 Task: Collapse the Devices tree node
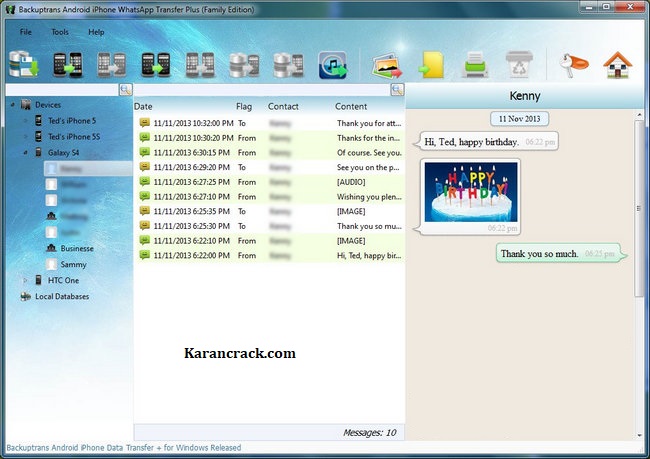[x=12, y=105]
